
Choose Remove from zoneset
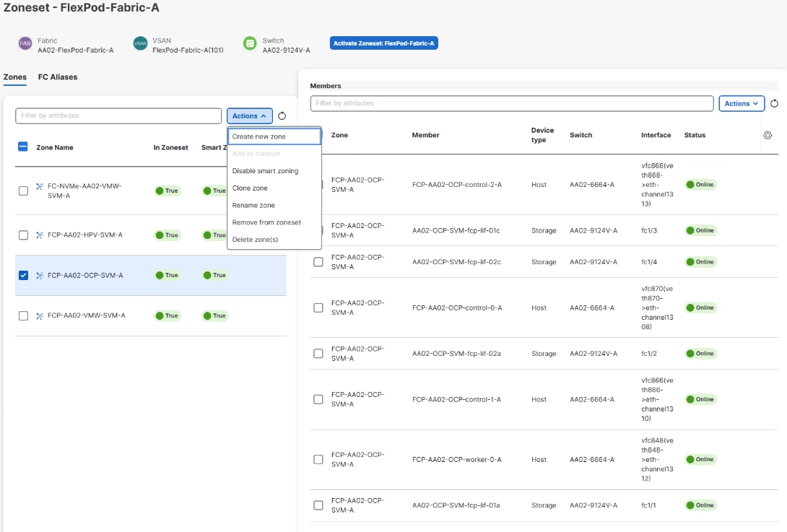[274, 222]
